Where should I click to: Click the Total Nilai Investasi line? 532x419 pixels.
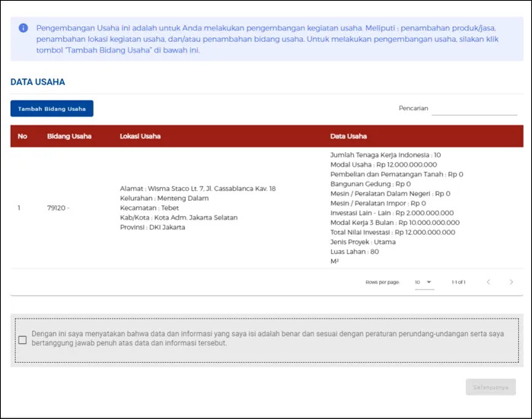(x=393, y=232)
